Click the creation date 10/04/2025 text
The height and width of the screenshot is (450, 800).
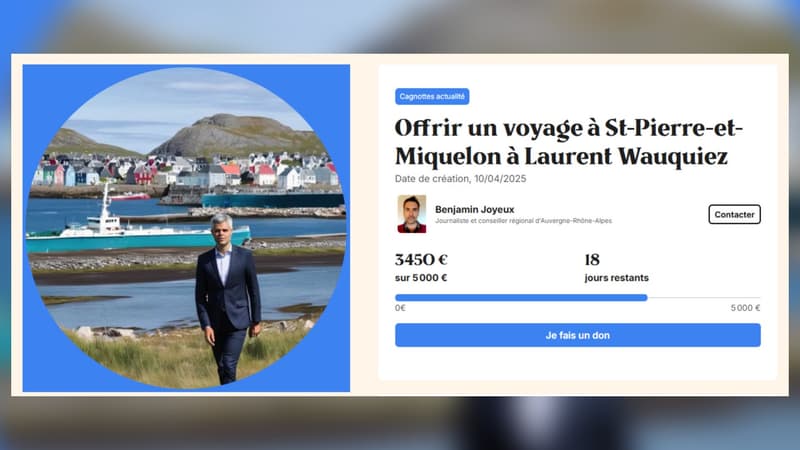500,179
